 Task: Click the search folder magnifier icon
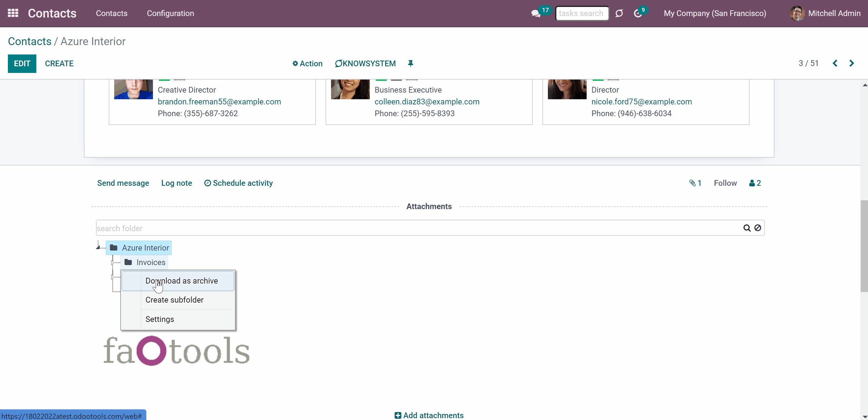(x=747, y=228)
